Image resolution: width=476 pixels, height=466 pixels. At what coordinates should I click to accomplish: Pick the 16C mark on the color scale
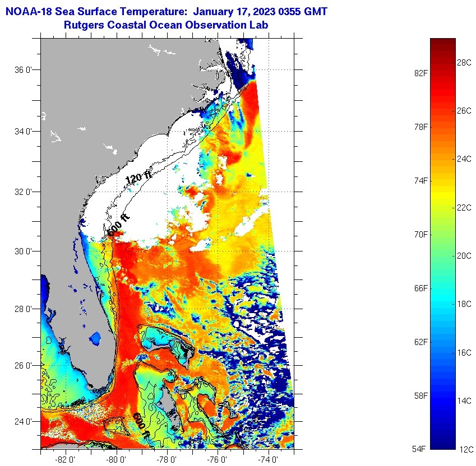click(464, 352)
